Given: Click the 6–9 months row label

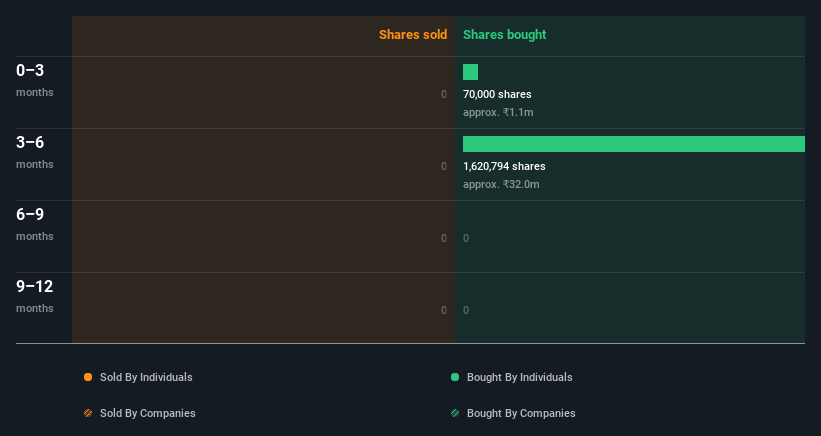Looking at the screenshot, I should [x=35, y=224].
